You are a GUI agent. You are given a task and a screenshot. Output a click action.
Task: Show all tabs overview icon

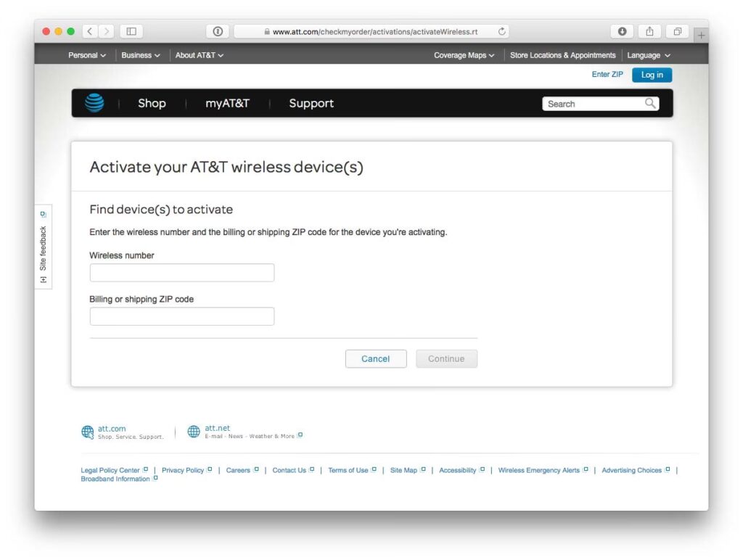pos(677,31)
